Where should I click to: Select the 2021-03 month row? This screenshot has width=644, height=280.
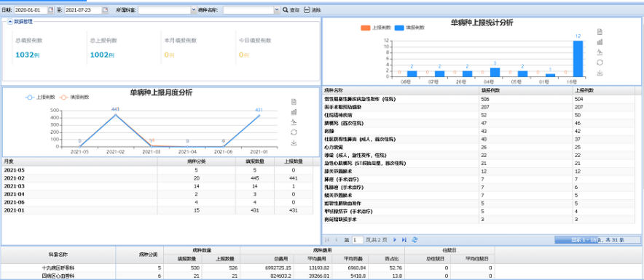pos(157,186)
